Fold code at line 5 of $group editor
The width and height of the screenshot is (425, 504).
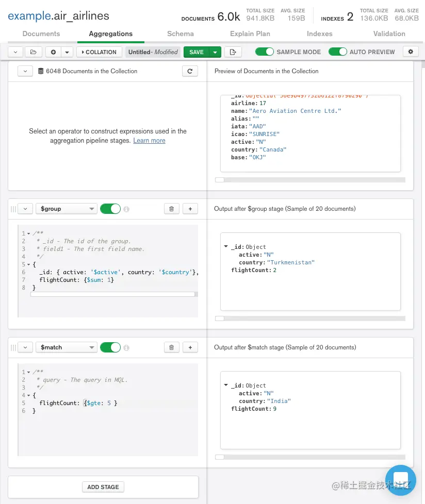29,264
